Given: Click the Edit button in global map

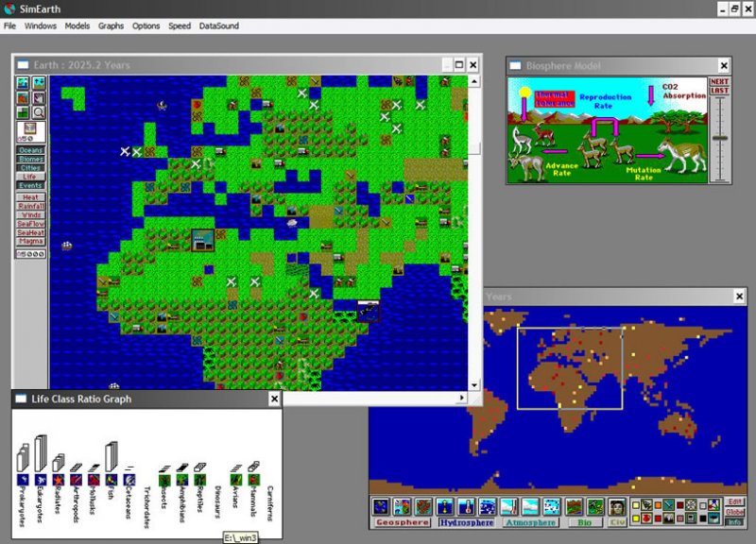Looking at the screenshot, I should (x=734, y=502).
